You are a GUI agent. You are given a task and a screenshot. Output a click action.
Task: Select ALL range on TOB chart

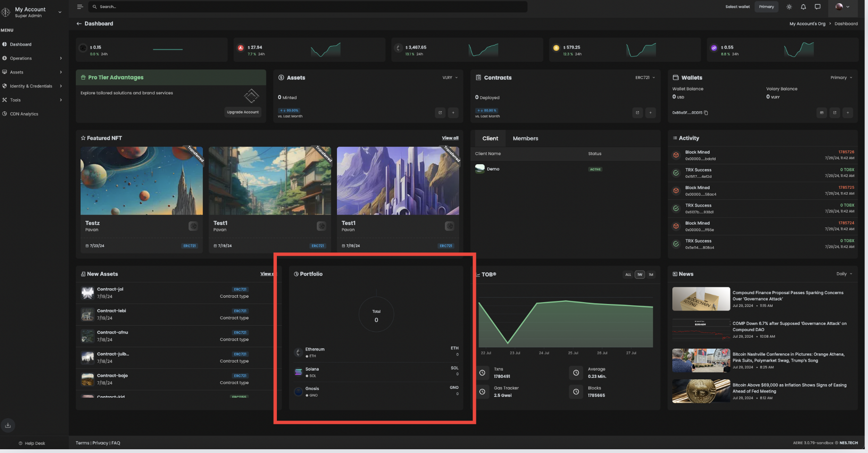pos(628,275)
